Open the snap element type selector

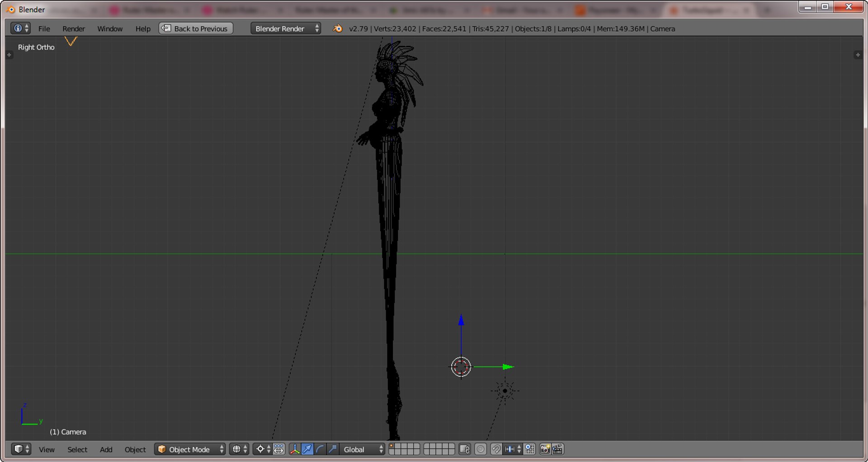coord(513,449)
